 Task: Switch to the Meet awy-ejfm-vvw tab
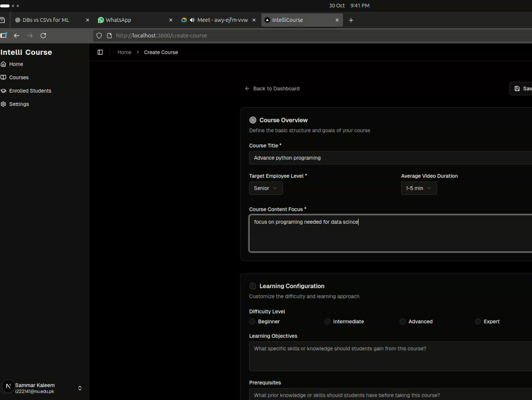tap(218, 20)
